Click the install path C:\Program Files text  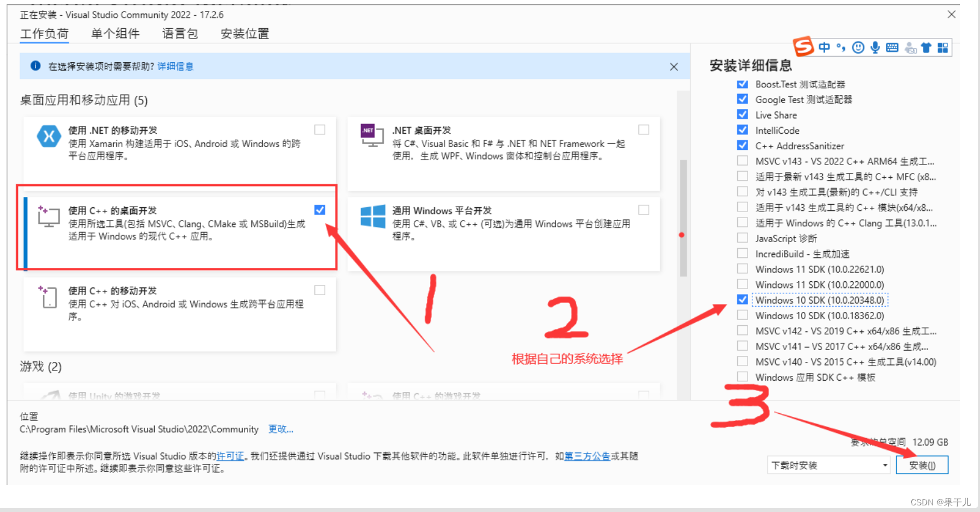[x=139, y=429]
